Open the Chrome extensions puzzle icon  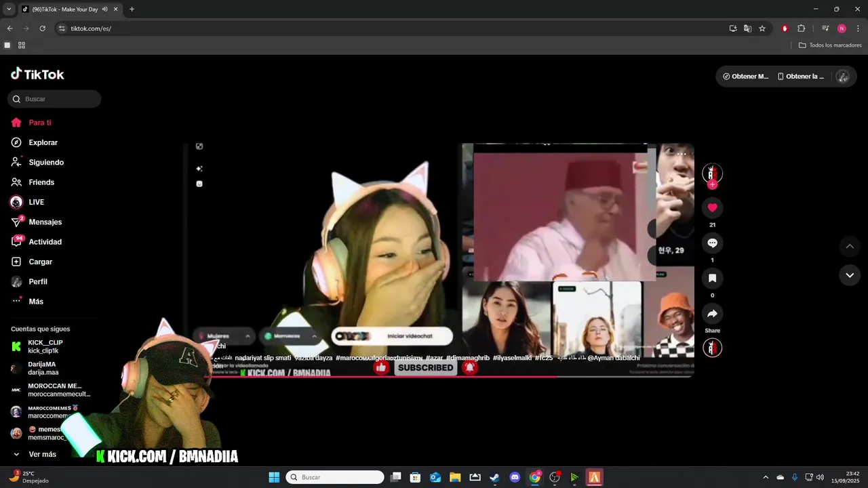801,28
